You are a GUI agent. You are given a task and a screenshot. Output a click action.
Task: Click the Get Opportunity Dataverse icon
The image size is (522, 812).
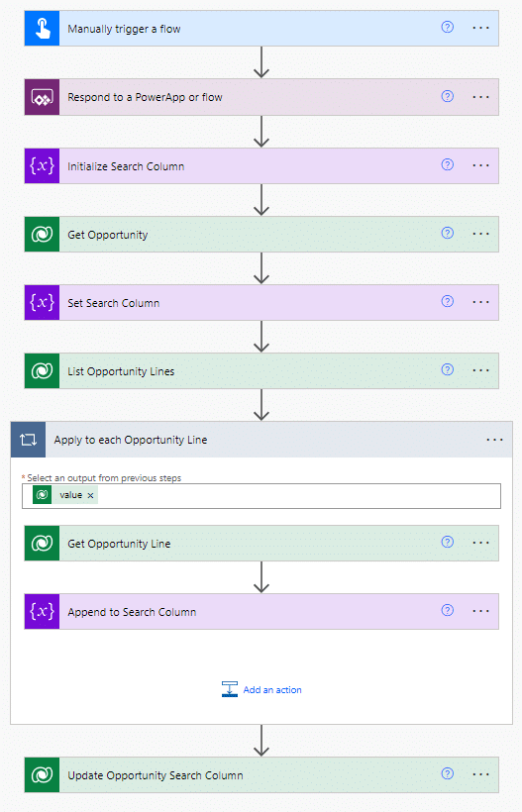[x=42, y=234]
